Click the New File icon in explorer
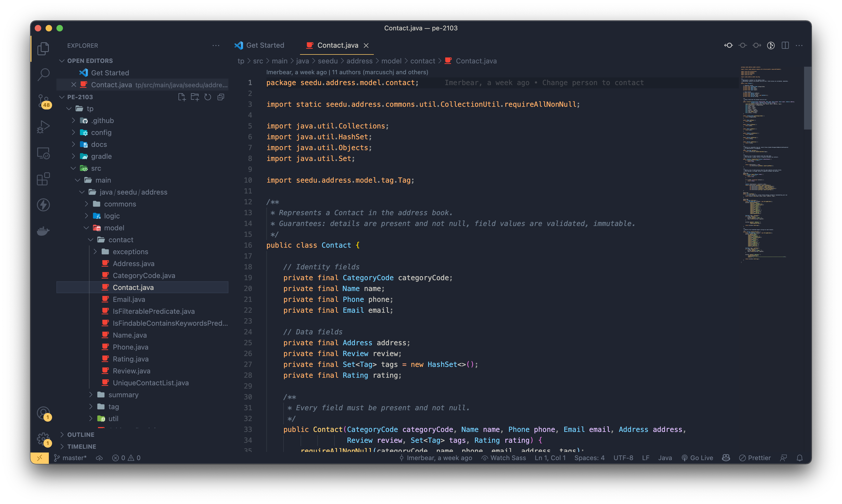Image resolution: width=842 pixels, height=504 pixels. click(182, 97)
